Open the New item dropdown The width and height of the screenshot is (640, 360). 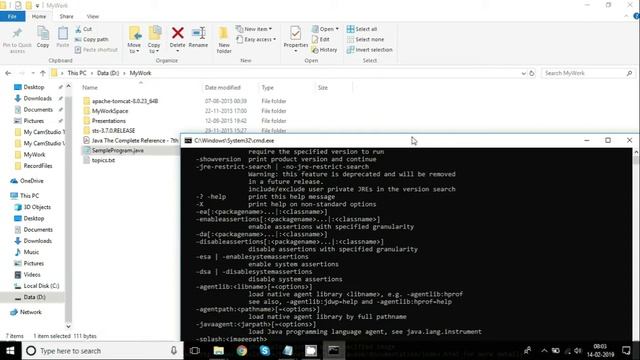click(x=254, y=29)
